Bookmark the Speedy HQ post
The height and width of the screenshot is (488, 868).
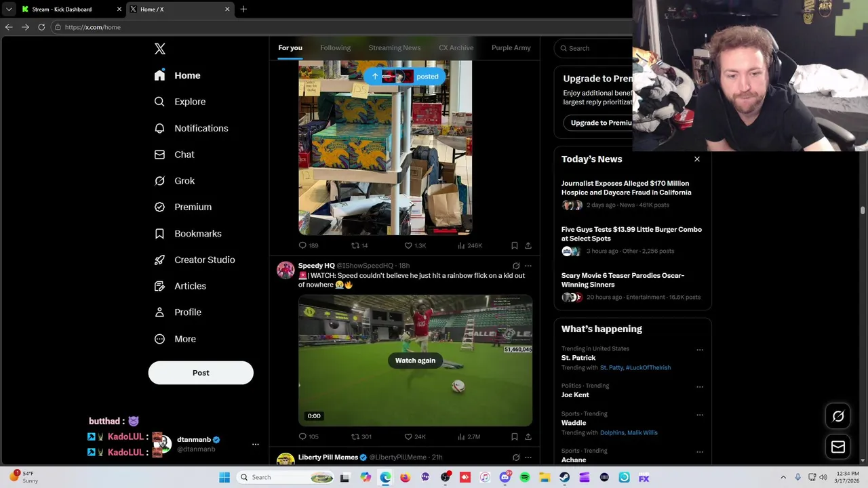click(x=514, y=436)
